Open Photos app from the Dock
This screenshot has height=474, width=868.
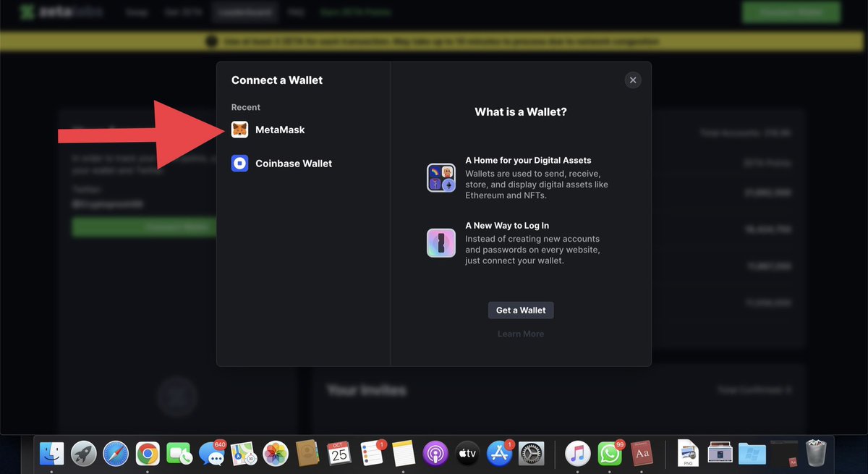point(276,454)
